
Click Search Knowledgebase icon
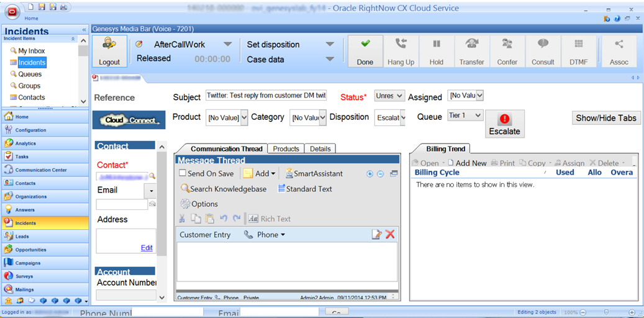(x=185, y=189)
